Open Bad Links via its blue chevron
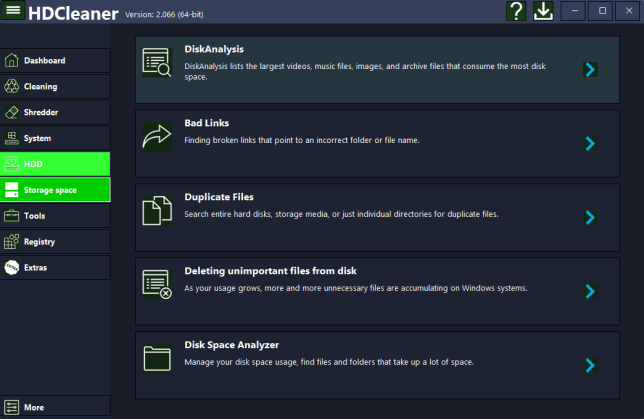This screenshot has width=644, height=419. tap(590, 143)
